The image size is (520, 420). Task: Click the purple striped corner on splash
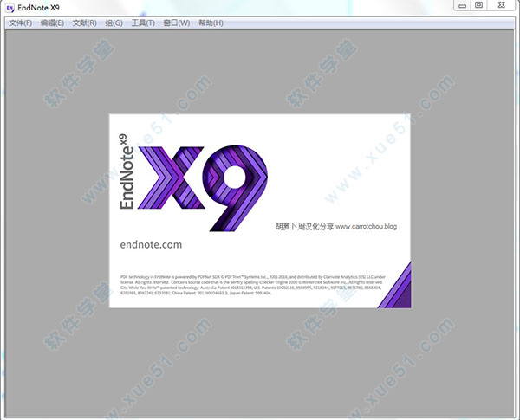click(400, 292)
